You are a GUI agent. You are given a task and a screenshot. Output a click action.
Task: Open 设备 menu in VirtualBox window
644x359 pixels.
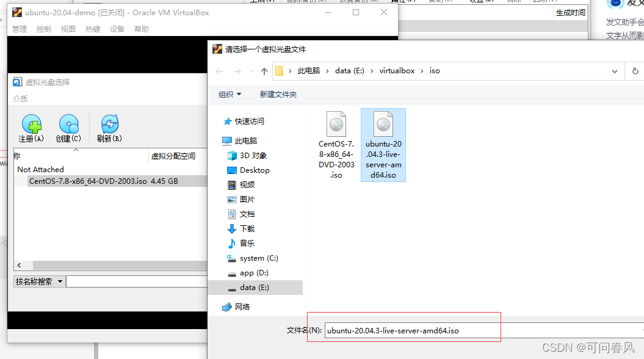[x=117, y=29]
